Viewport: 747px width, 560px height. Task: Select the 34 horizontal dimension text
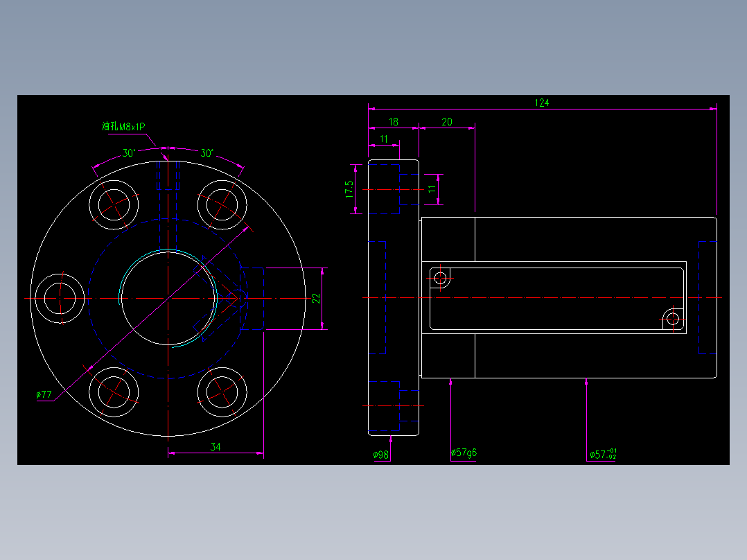(216, 446)
